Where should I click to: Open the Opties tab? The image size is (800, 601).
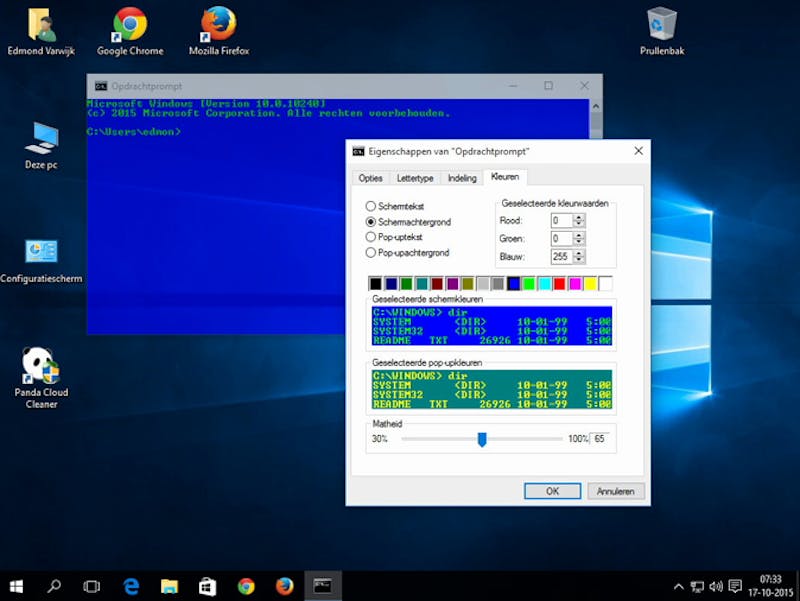[x=371, y=178]
